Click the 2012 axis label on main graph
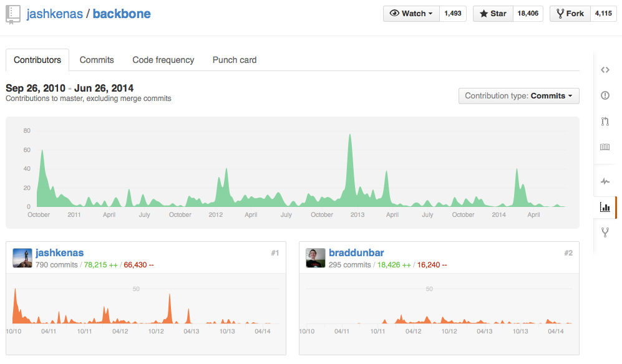This screenshot has height=364, width=622. pos(215,214)
